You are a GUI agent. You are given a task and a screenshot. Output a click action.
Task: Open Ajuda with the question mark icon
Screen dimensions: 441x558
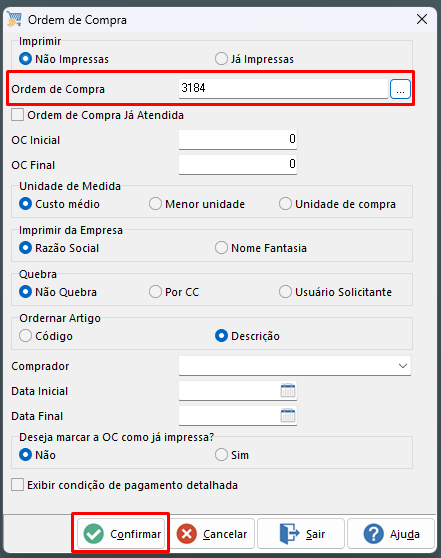391,533
